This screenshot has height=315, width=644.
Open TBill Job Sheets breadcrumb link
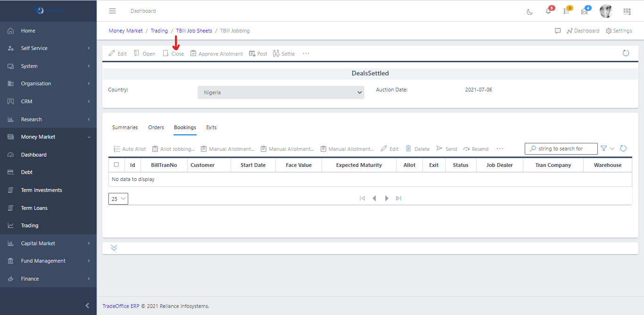point(194,31)
